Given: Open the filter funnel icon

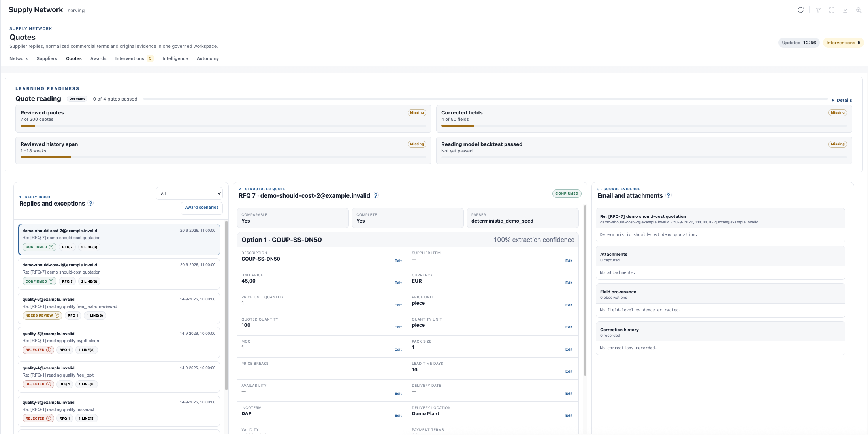Looking at the screenshot, I should tap(818, 10).
